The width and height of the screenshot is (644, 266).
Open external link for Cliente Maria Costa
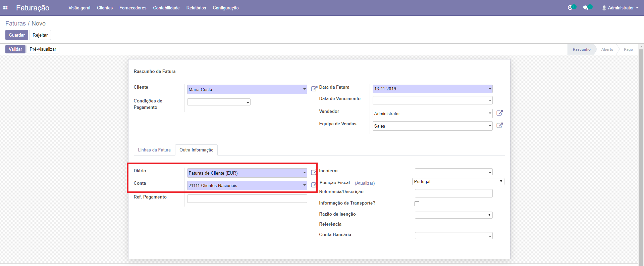point(314,89)
